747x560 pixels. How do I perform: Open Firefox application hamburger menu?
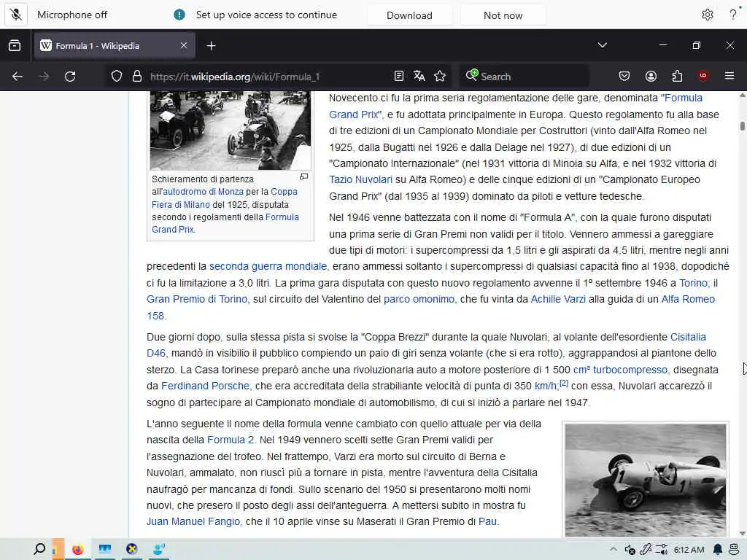pos(729,76)
